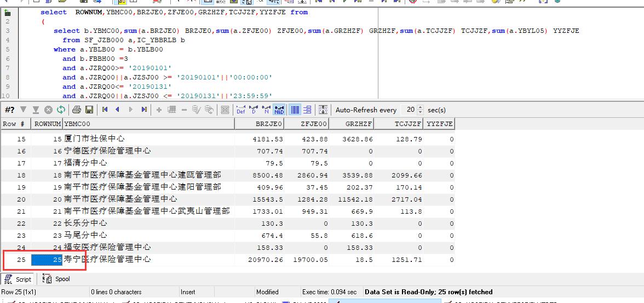Click the BRZJE0 value 4181.53
Viewport: 644px width, 303px height.
(268, 139)
